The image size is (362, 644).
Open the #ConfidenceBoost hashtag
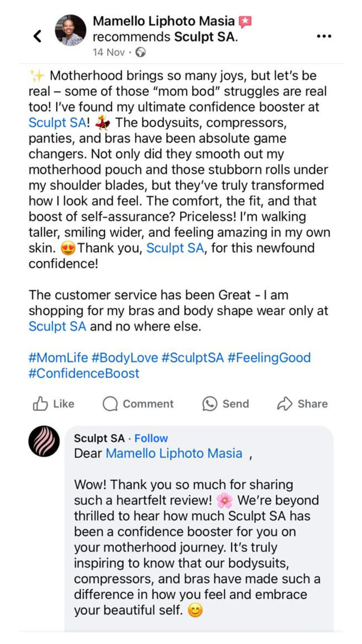(83, 373)
